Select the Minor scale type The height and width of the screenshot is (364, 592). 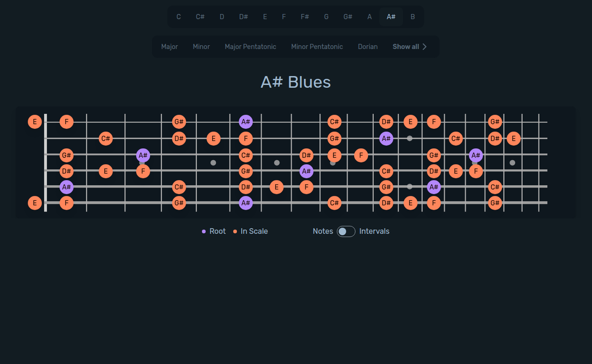(x=201, y=46)
